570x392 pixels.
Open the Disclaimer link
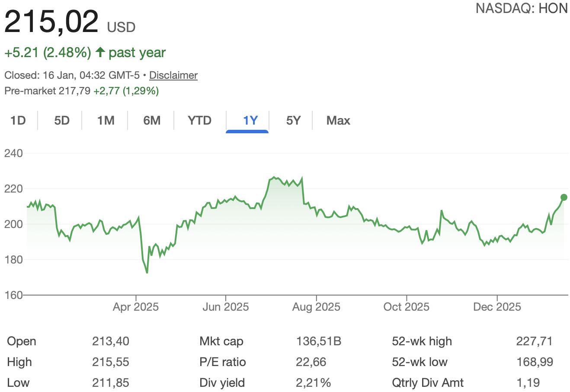173,75
